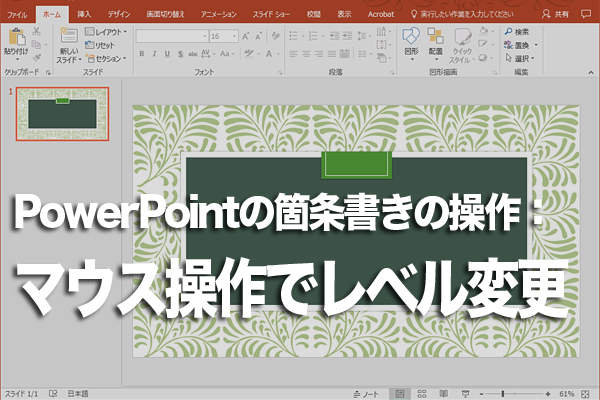600x400 pixels.
Task: Open the 画面切り替え tab
Action: 165,15
